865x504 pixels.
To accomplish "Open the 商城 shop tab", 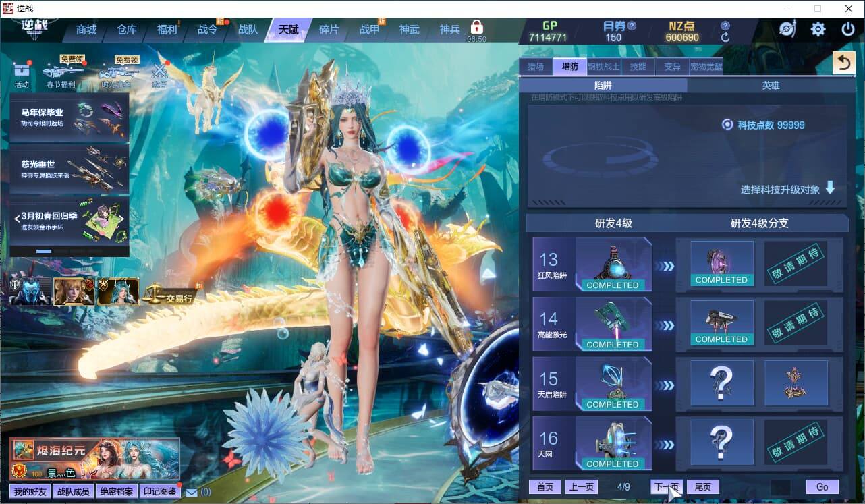I will point(86,30).
